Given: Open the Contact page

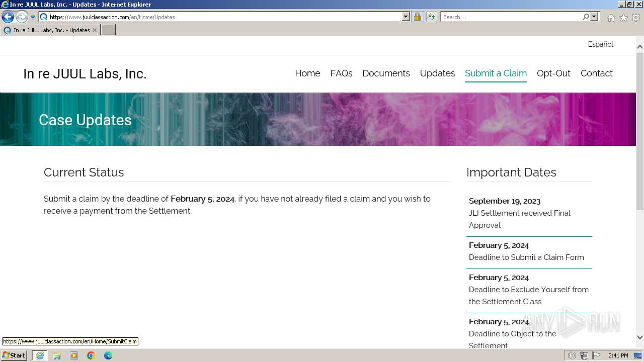Looking at the screenshot, I should [596, 73].
